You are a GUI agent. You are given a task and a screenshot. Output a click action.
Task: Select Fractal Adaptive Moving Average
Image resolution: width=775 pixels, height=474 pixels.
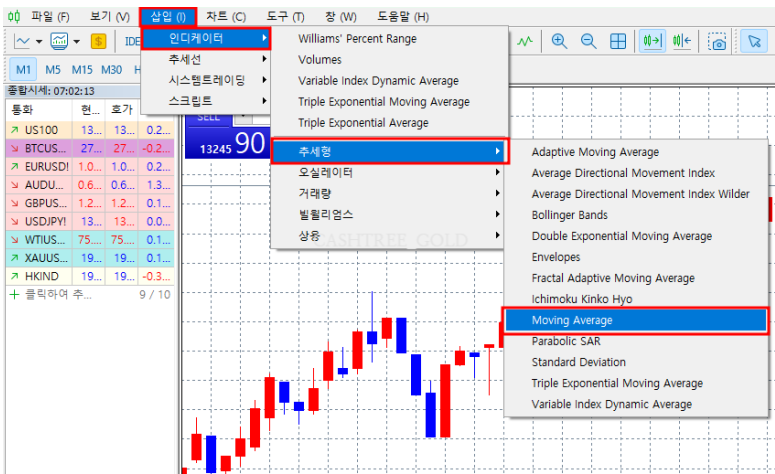[613, 278]
